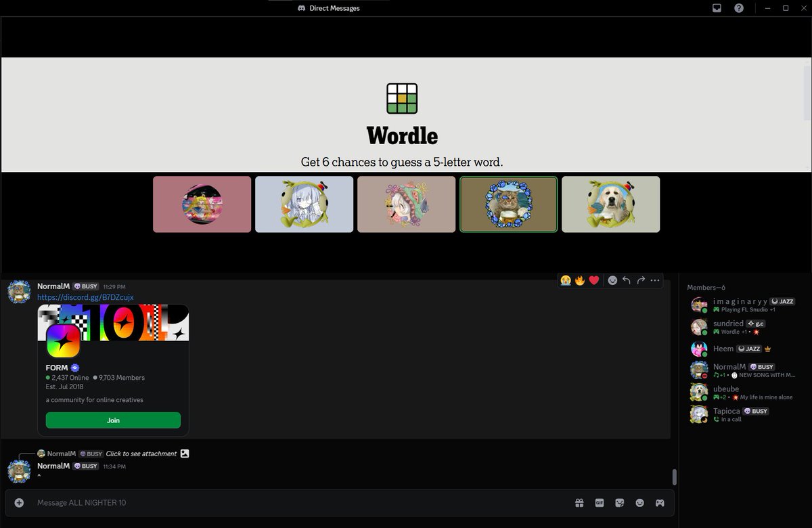Click the chat scrollbar thumb
Viewport: 812px width, 528px height.
tap(674, 477)
